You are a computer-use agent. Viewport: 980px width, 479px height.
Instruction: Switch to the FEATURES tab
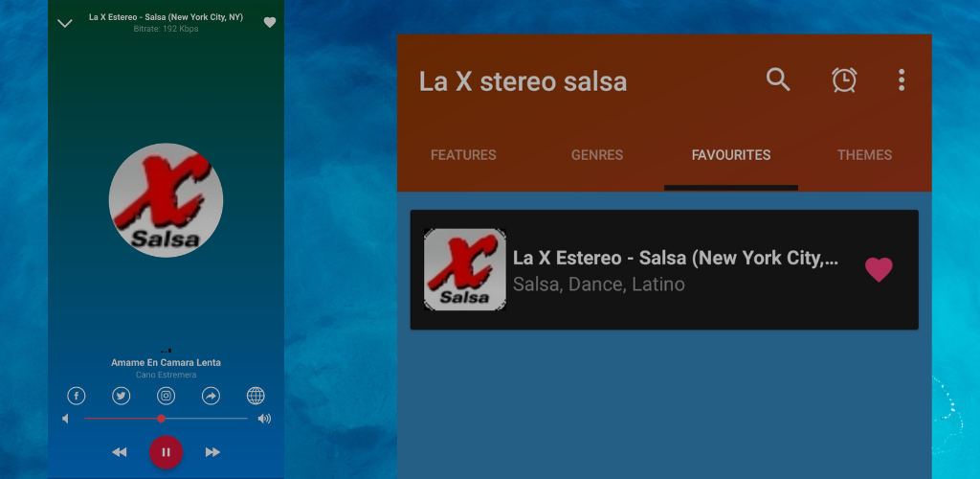point(464,155)
